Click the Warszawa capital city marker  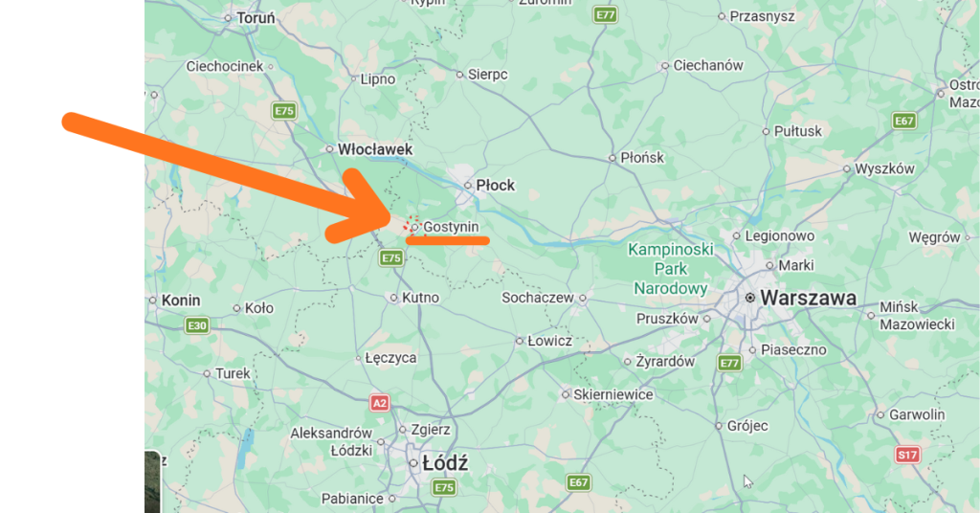point(750,298)
